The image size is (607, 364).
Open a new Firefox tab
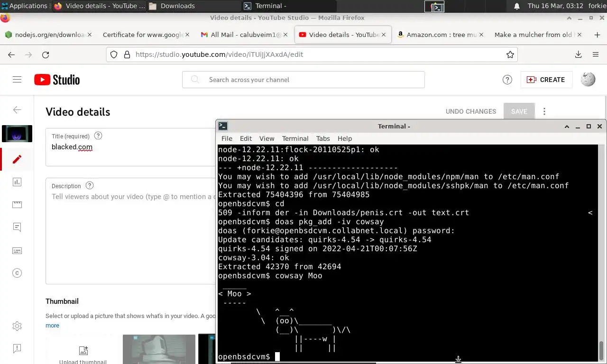597,35
